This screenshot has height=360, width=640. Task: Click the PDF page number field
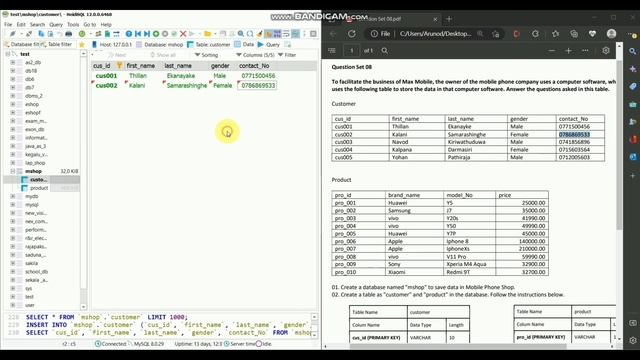point(351,51)
